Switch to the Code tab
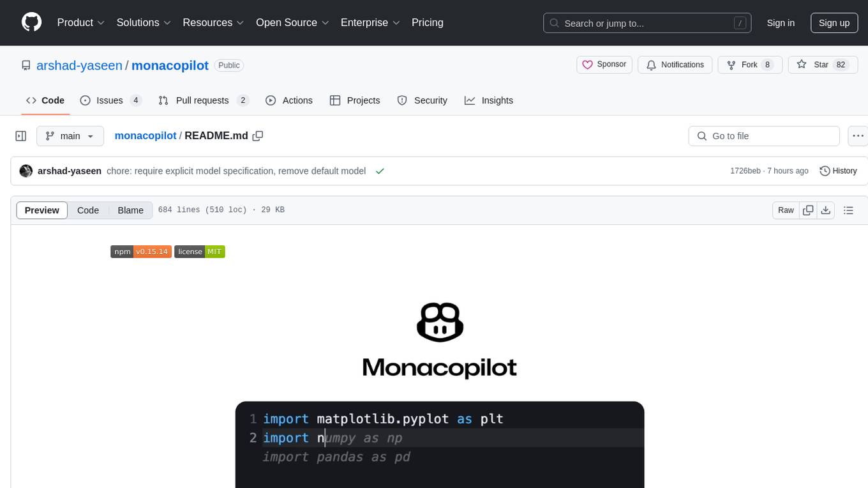Screen dimensions: 868x488 [45, 100]
